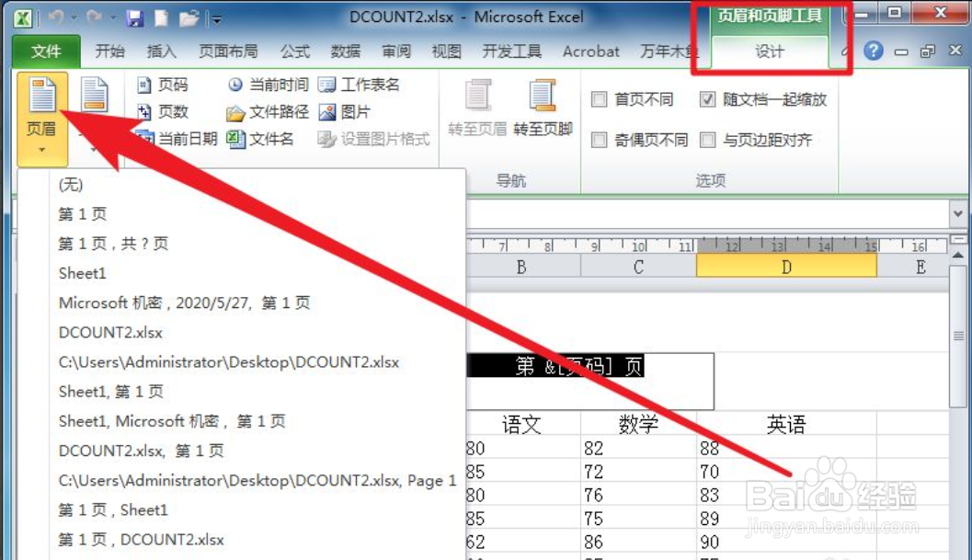This screenshot has width=972, height=560.
Task: Toggle Scale with Document (随文档一起缩放)
Action: 763,99
